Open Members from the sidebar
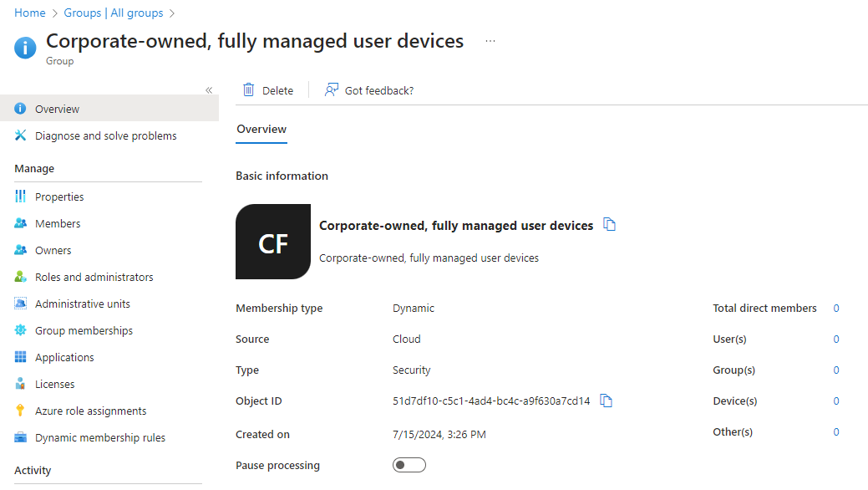This screenshot has height=490, width=868. pos(57,222)
